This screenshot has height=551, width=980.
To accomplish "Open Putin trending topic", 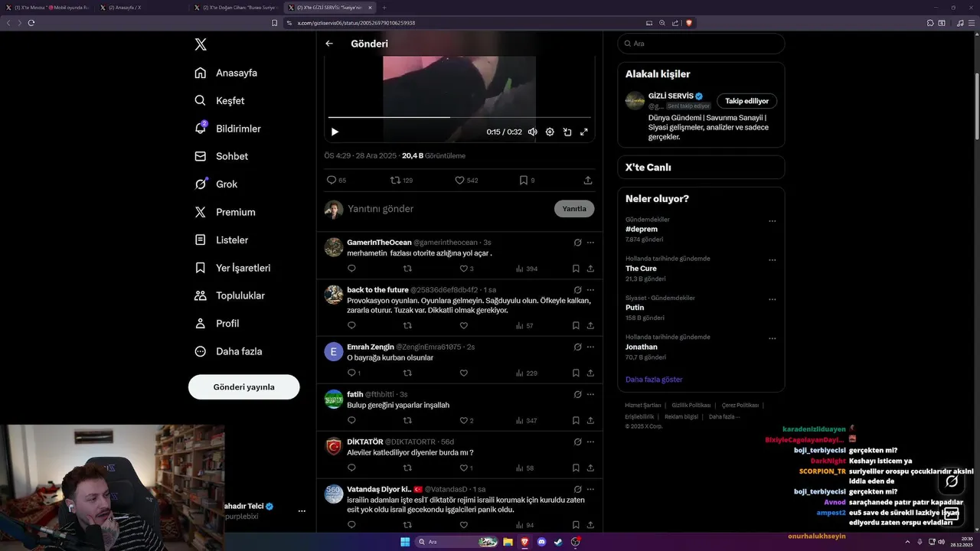I will click(635, 308).
